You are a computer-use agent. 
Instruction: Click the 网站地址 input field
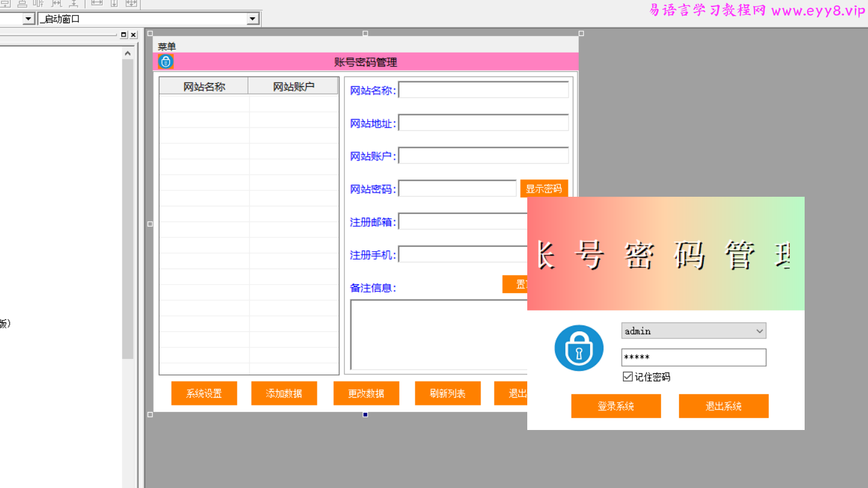[x=484, y=123]
